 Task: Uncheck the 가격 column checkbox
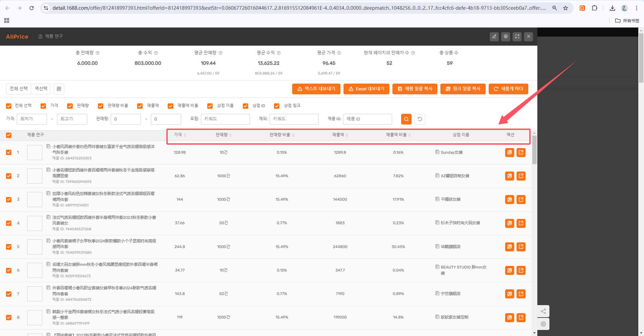tap(43, 106)
